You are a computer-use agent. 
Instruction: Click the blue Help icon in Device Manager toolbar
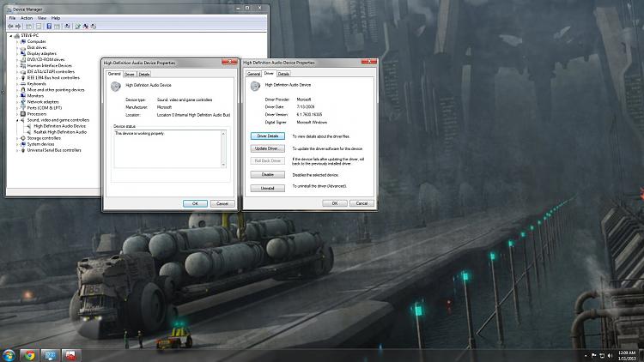(x=49, y=27)
